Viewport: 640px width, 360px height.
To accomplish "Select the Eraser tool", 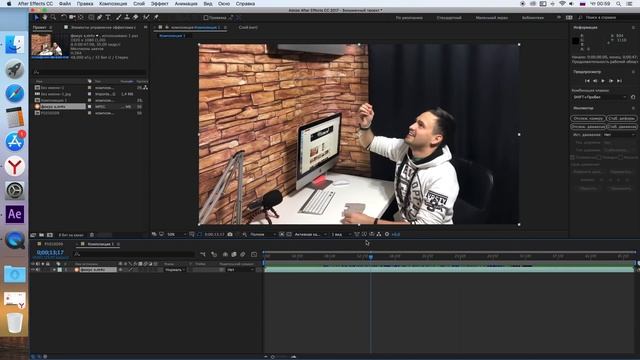I will tap(136, 18).
